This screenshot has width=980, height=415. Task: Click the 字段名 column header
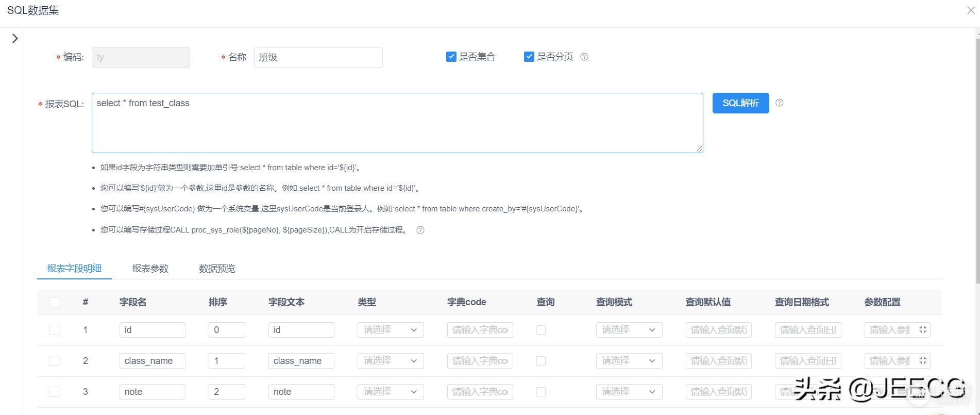(133, 302)
